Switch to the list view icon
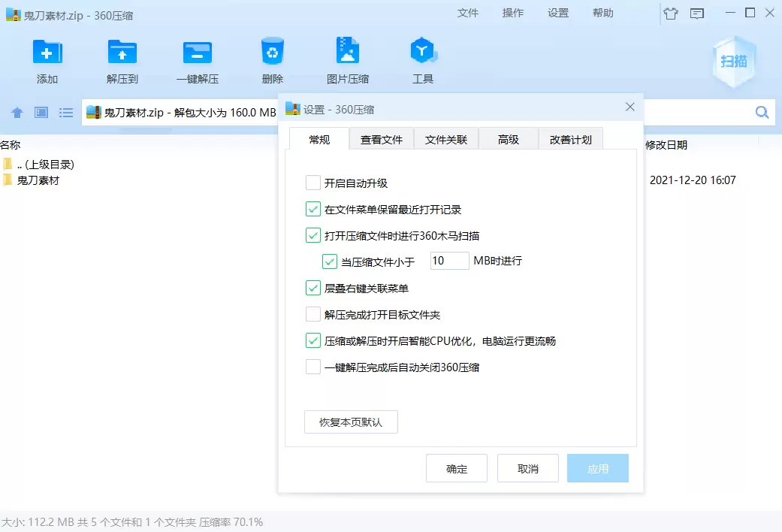This screenshot has width=782, height=532. tap(66, 113)
